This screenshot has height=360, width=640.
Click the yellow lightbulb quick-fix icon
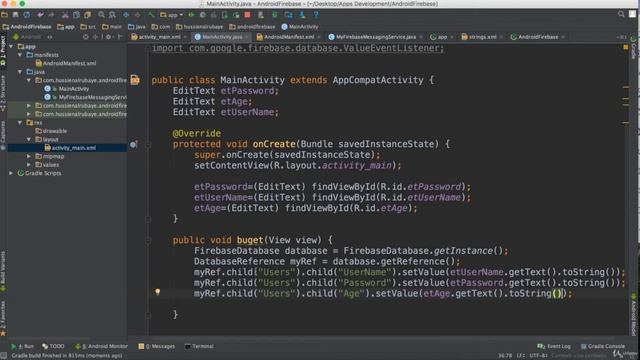coord(158,292)
